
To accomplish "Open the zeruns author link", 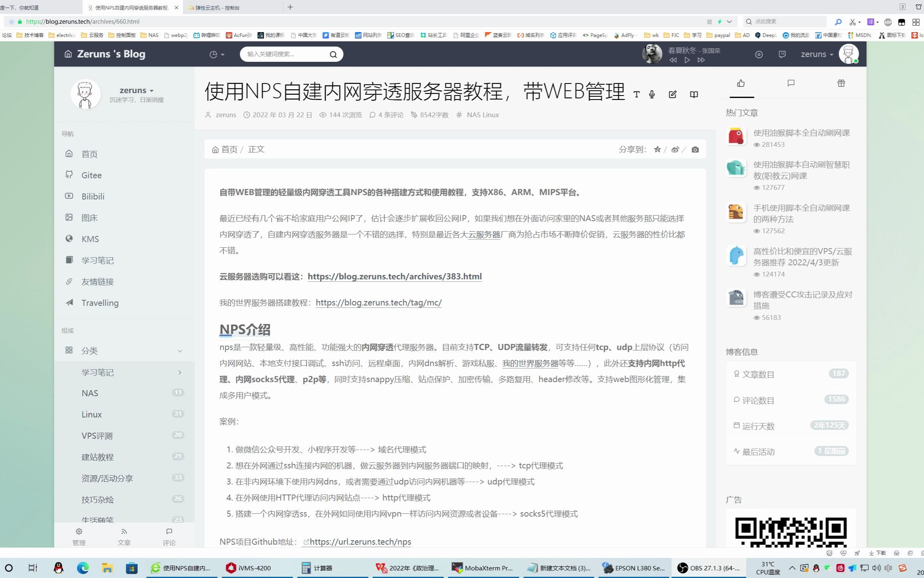I will click(x=226, y=115).
